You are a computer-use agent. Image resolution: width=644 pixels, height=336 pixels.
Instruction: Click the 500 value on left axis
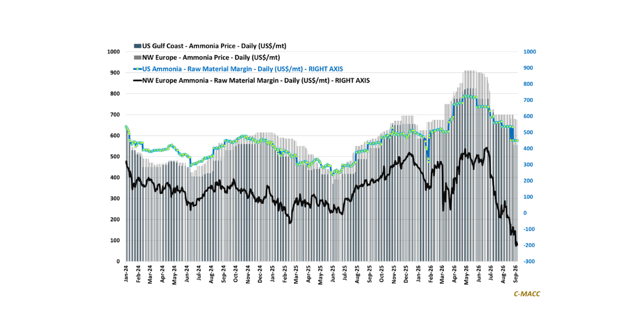114,156
